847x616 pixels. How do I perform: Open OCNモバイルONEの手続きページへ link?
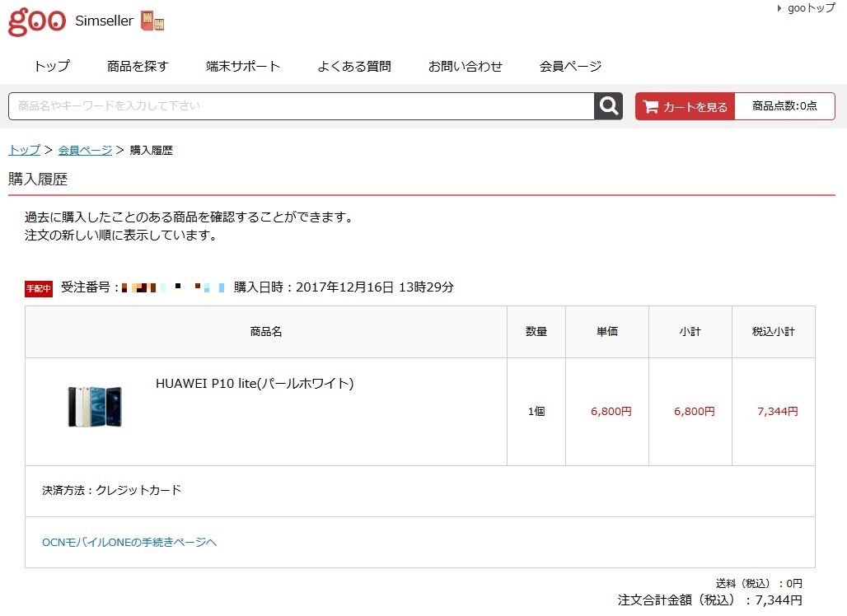click(129, 542)
